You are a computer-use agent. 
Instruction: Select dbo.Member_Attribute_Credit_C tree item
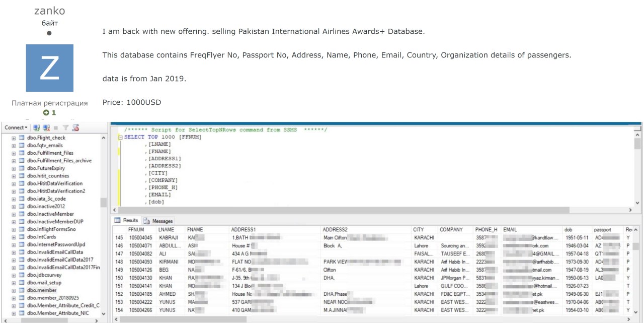pos(63,306)
